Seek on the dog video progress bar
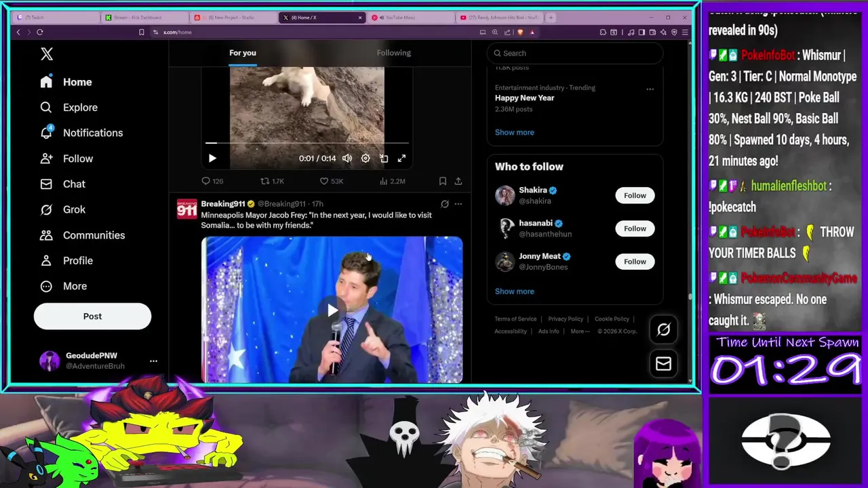Image resolution: width=868 pixels, height=488 pixels. point(307,143)
